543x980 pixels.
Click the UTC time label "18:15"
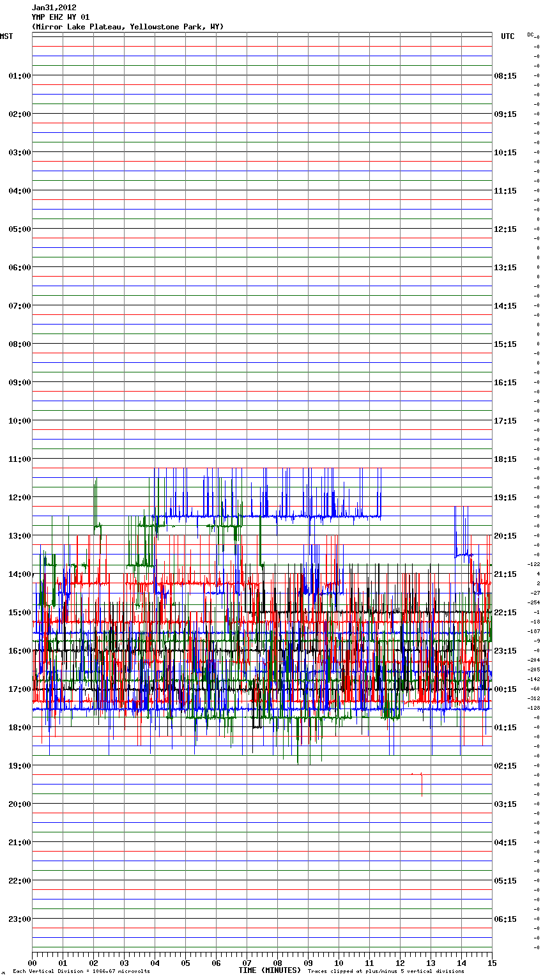coord(505,459)
